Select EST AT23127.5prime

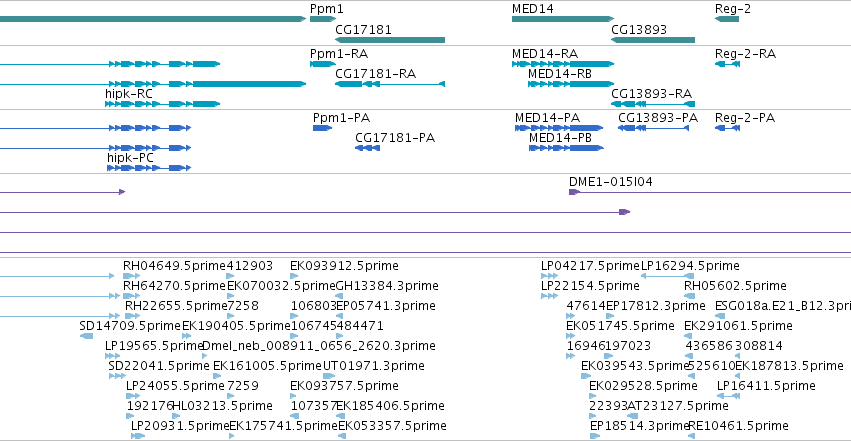(678, 406)
